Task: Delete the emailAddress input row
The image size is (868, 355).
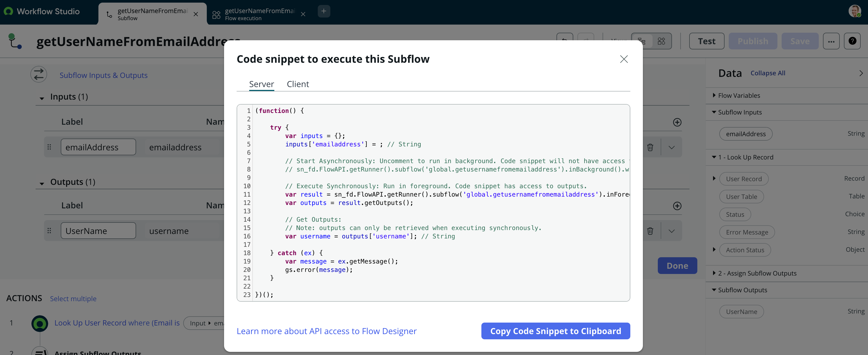Action: click(x=650, y=147)
